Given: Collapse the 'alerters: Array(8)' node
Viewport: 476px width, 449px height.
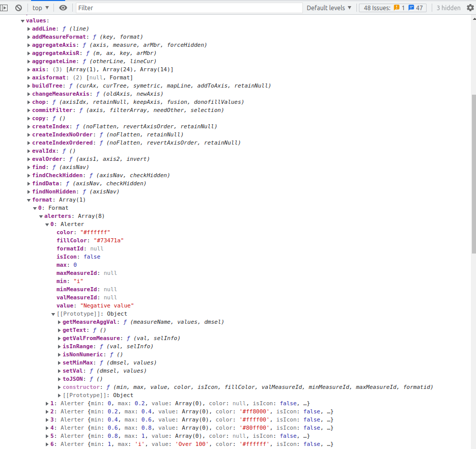Looking at the screenshot, I should click(41, 216).
